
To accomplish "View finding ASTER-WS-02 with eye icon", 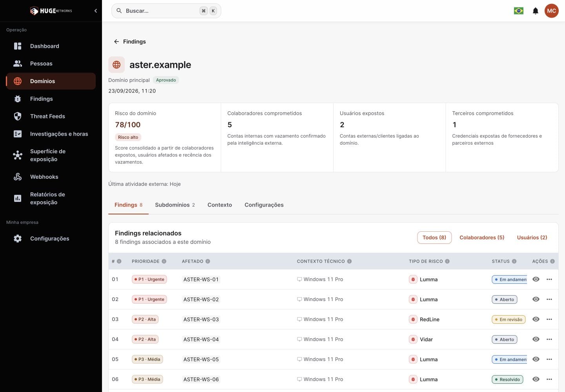I will [536, 299].
